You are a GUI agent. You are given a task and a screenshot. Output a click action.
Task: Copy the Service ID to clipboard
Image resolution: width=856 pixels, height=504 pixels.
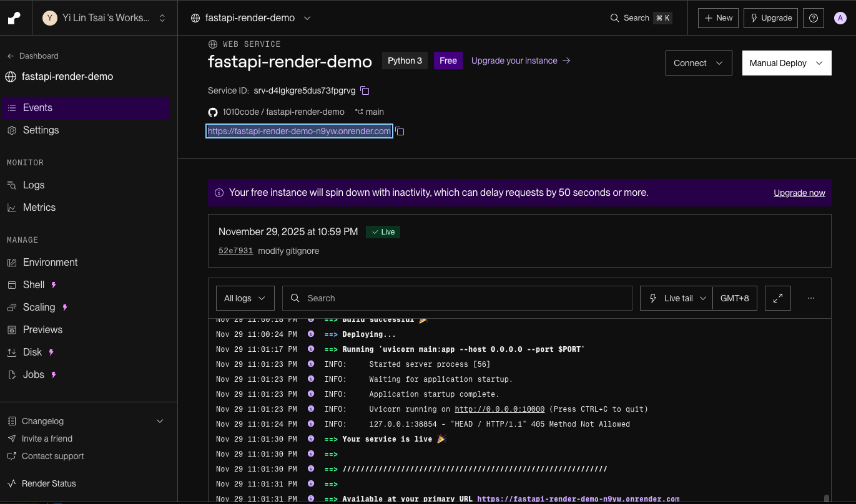[365, 91]
